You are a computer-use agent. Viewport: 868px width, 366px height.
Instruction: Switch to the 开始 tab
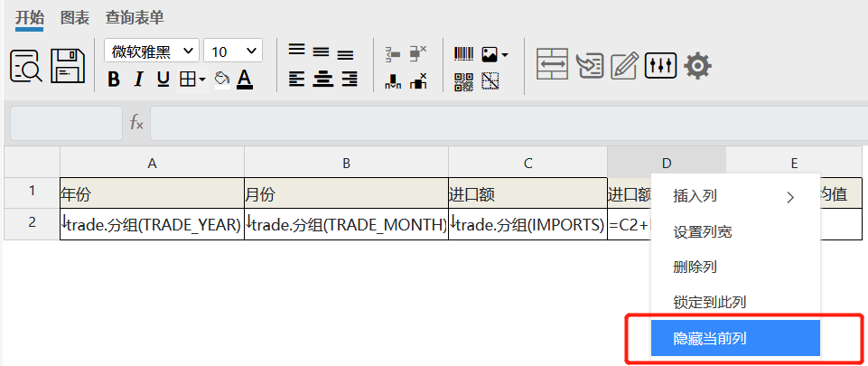coord(29,18)
